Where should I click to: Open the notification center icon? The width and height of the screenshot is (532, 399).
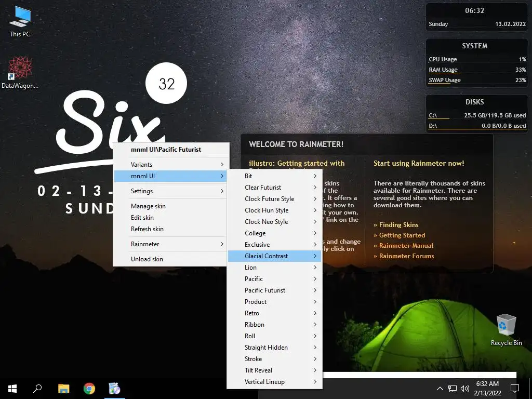click(x=515, y=389)
